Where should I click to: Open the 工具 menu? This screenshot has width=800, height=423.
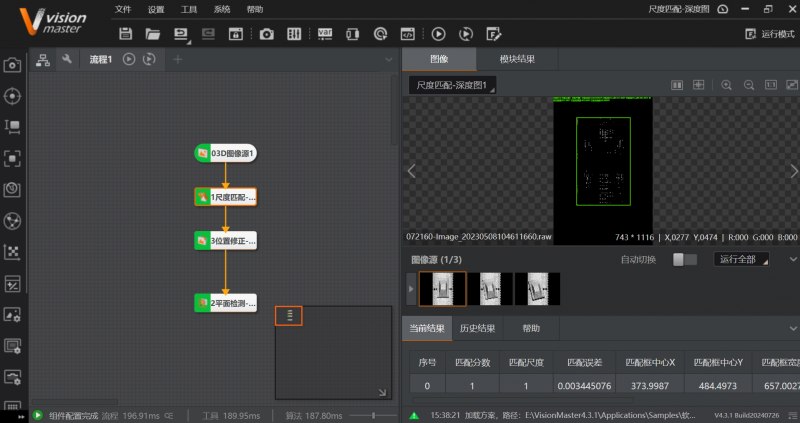coord(188,9)
